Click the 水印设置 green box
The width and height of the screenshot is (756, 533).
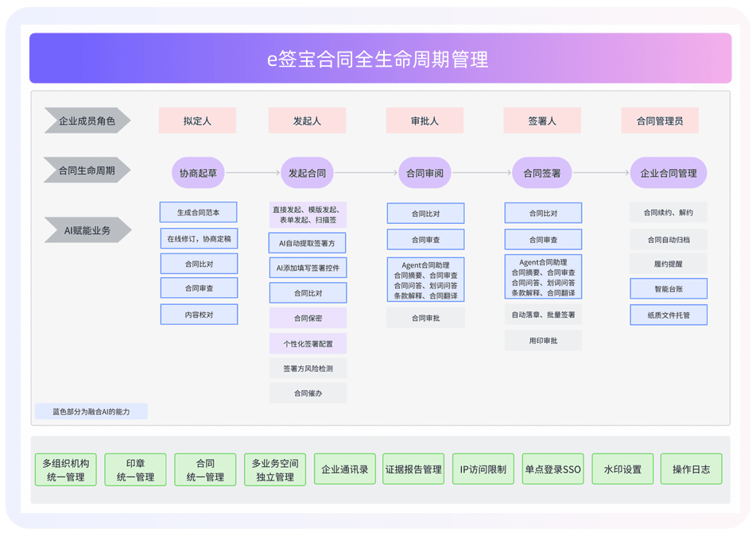622,469
